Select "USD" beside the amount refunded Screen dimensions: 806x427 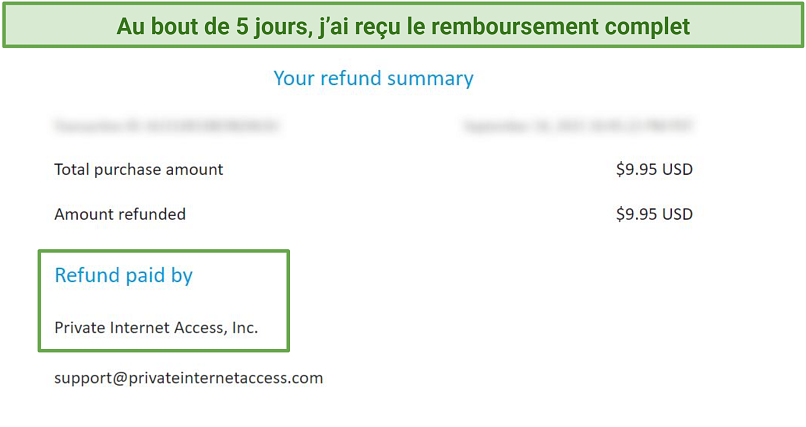click(x=677, y=214)
